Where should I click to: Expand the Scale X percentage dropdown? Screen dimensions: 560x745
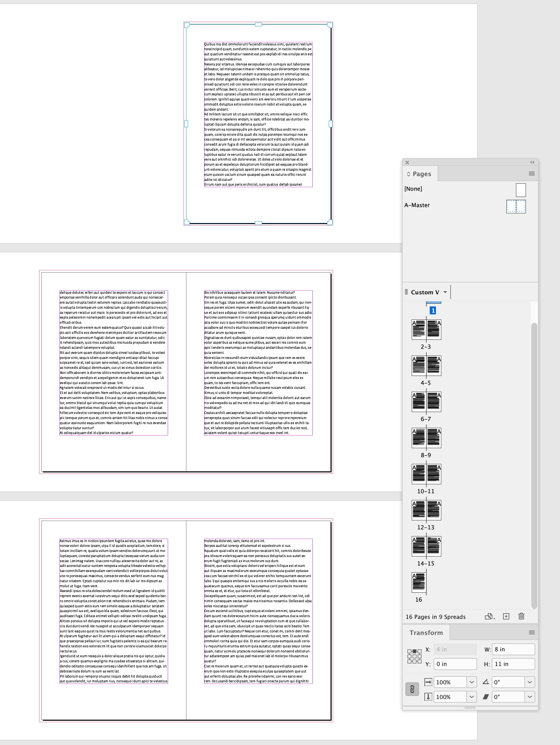pyautogui.click(x=471, y=682)
